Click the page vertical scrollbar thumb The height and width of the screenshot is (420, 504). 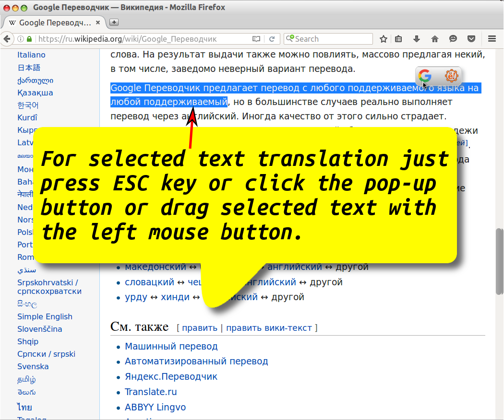click(499, 261)
